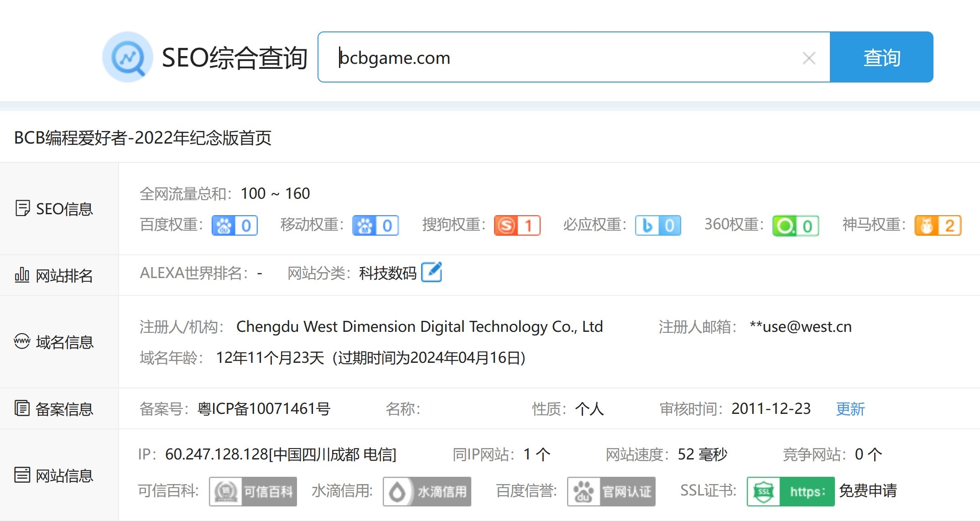Open the 可信百科 badge
The height and width of the screenshot is (521, 980).
253,491
